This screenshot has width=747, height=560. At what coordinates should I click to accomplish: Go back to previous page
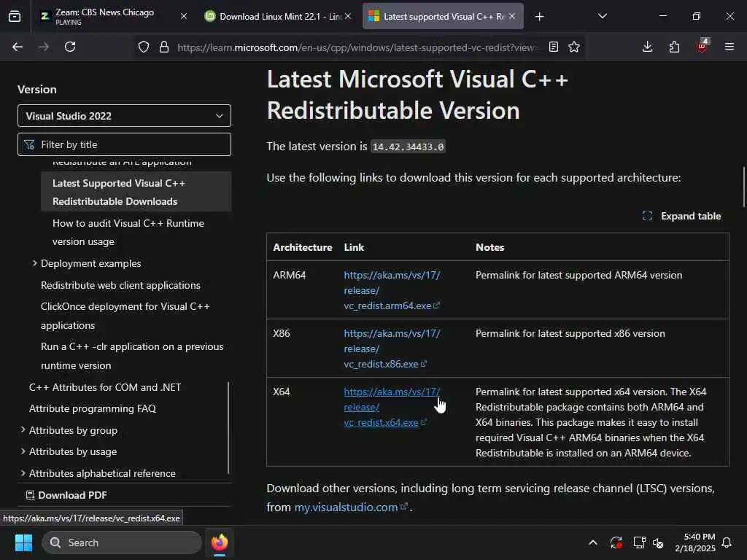(18, 47)
